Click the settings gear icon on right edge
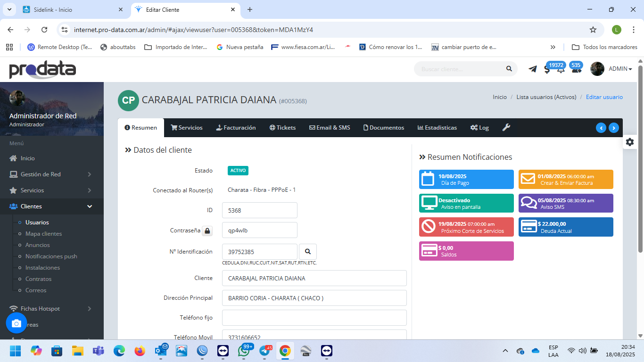 [x=630, y=142]
